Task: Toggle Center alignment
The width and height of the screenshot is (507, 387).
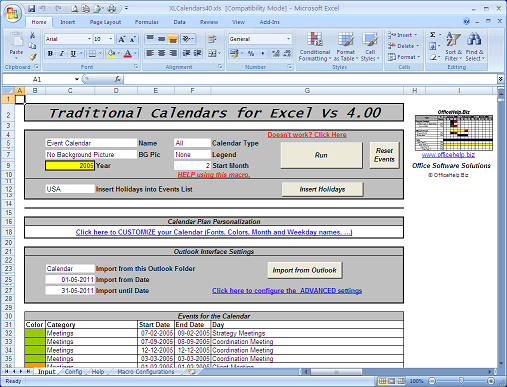Action: pos(162,53)
